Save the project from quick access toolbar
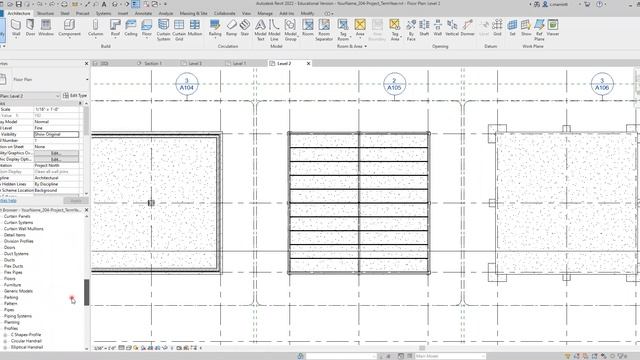The image size is (640, 360). [19, 4]
